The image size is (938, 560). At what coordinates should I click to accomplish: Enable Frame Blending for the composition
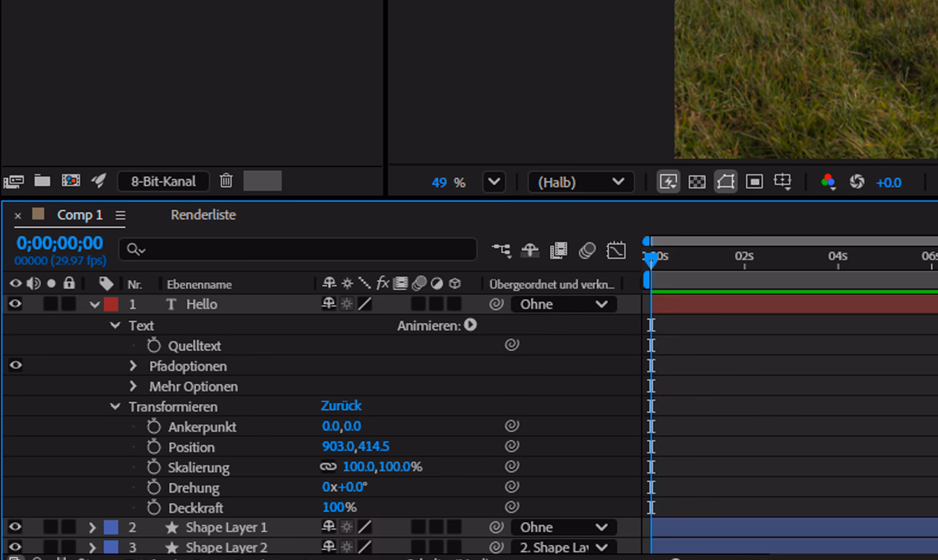pos(558,250)
